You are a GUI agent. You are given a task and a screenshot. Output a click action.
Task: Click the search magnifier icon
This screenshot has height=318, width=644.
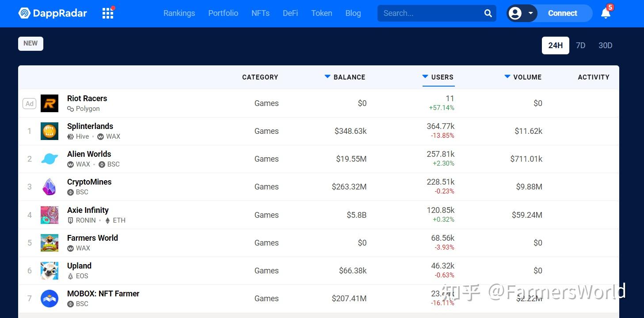[488, 13]
